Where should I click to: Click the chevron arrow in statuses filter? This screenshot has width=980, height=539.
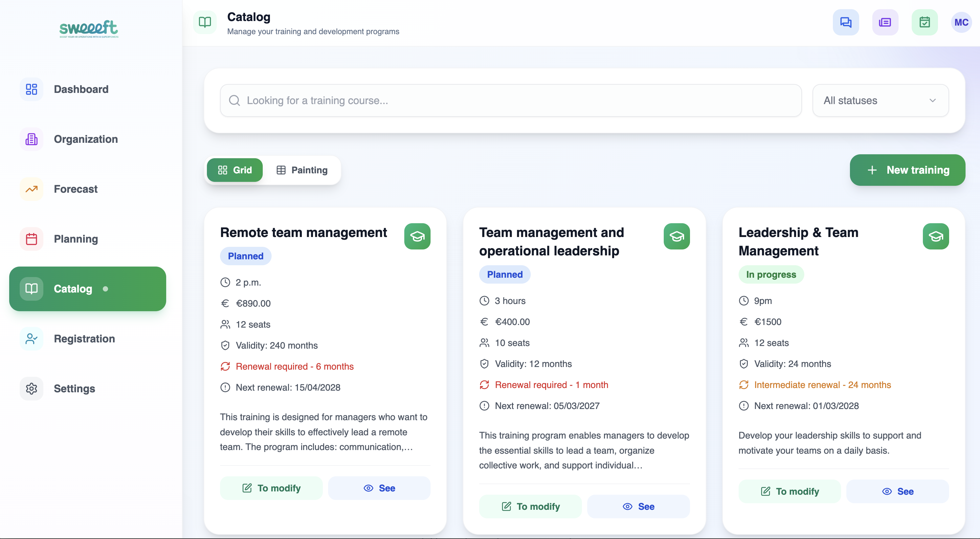pos(932,100)
